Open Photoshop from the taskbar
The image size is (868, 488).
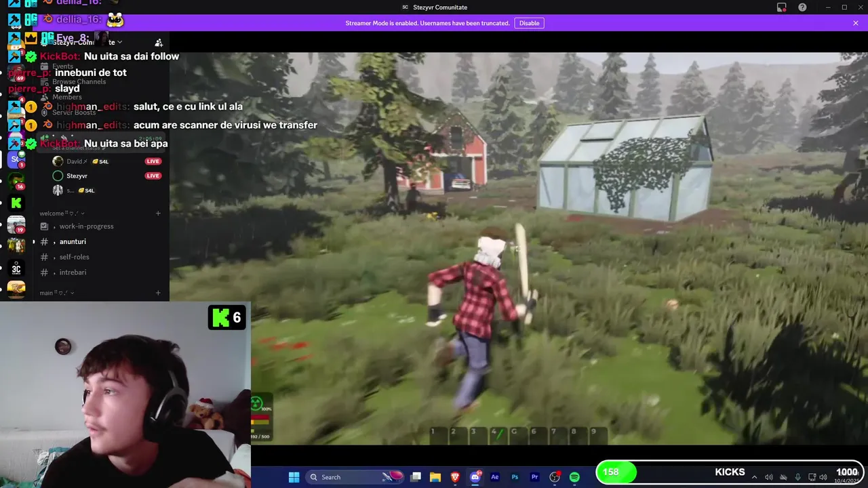[515, 477]
